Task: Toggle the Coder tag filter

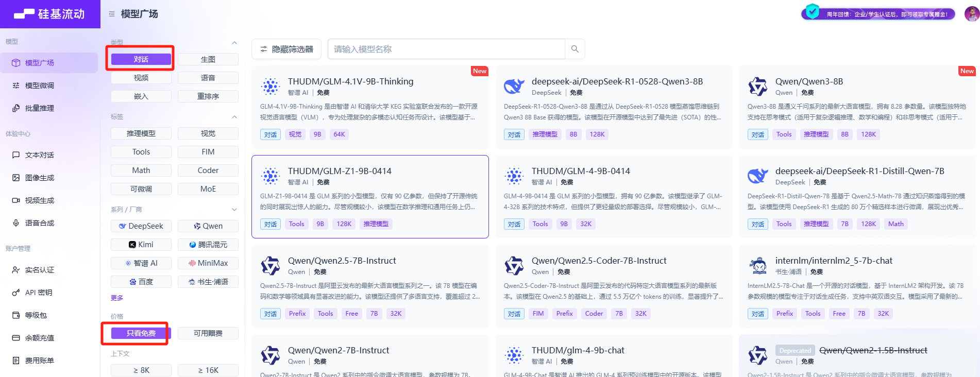Action: 208,170
